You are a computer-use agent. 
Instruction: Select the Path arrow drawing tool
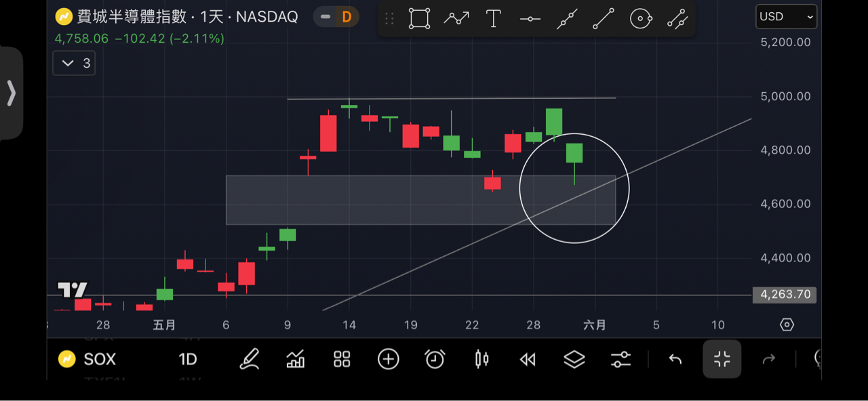coord(456,18)
